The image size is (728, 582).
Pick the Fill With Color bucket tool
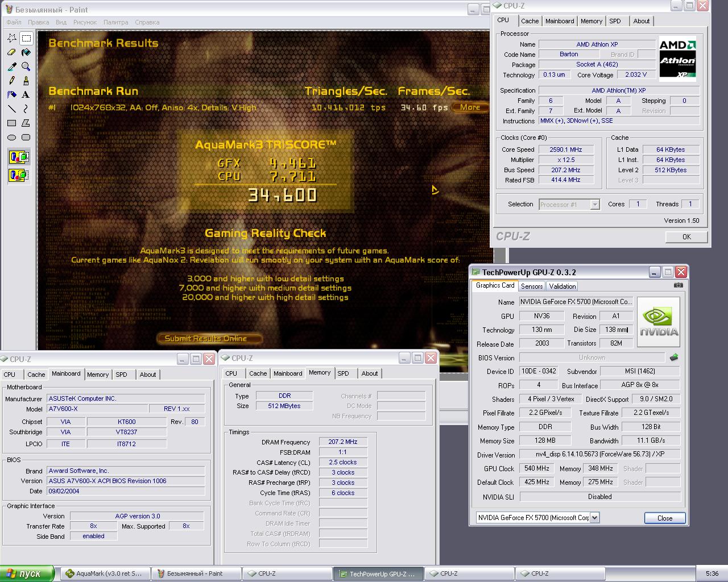click(x=26, y=52)
